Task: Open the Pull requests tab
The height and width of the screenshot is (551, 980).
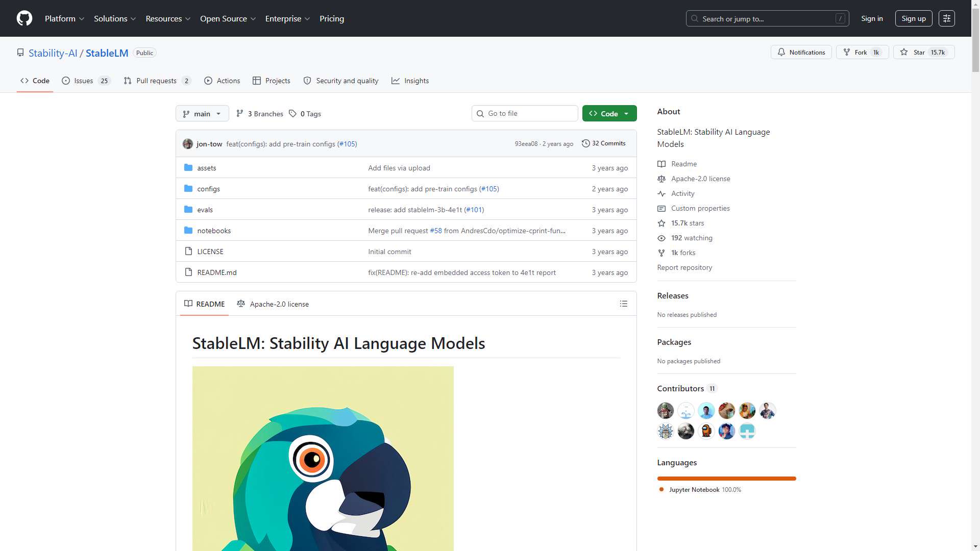Action: coord(157,81)
